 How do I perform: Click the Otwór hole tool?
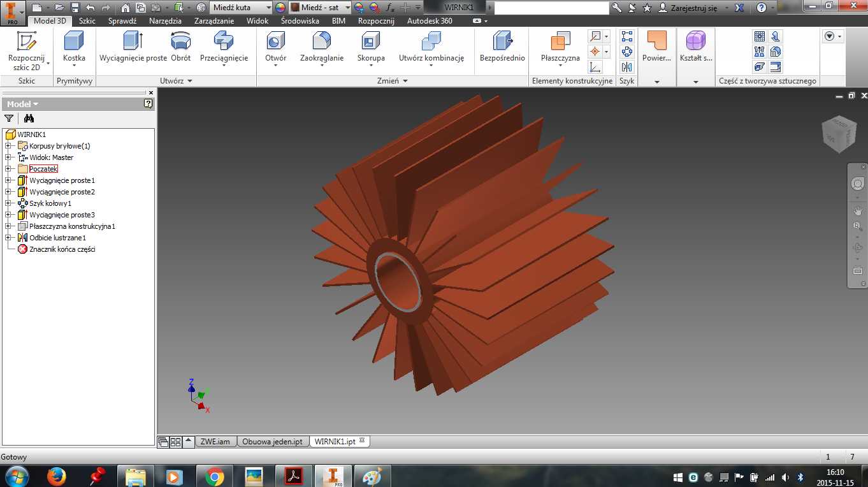point(276,50)
